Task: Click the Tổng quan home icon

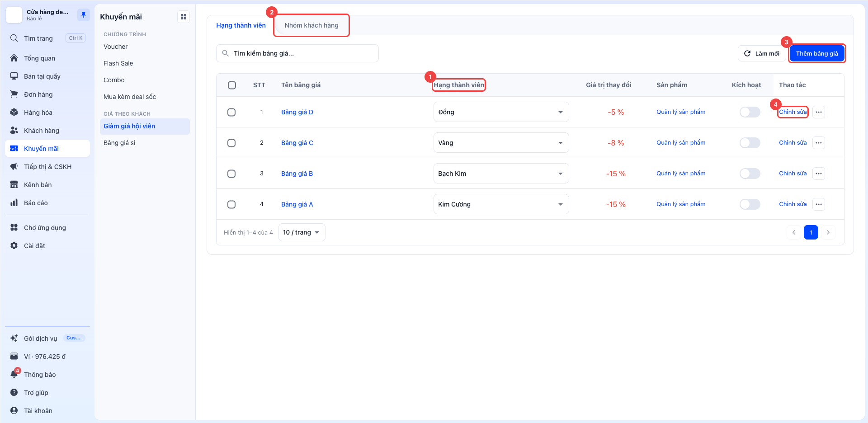Action: click(14, 58)
